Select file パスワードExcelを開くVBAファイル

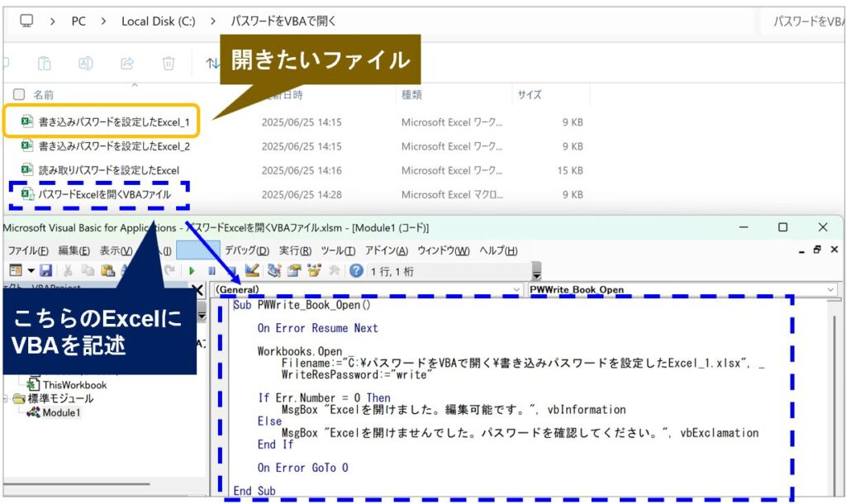[104, 194]
